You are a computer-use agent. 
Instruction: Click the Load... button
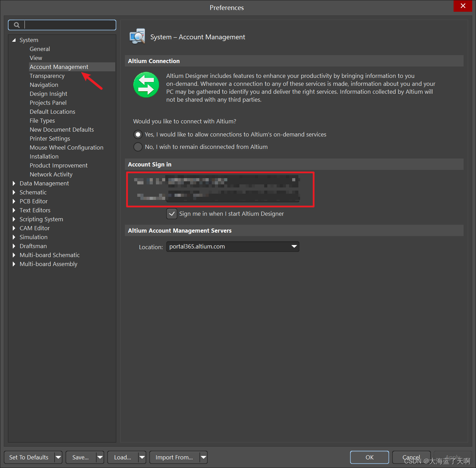[122, 457]
